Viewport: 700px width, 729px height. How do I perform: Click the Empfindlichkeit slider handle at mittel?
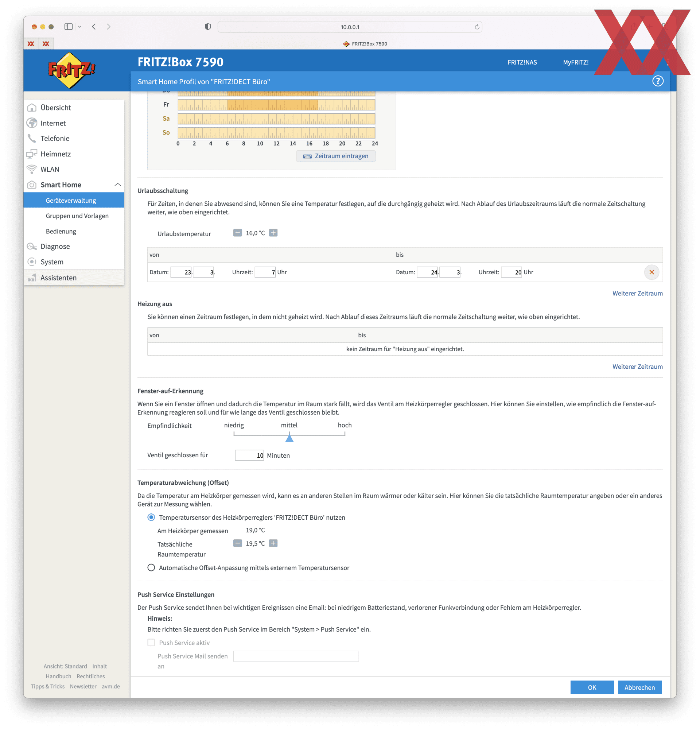click(x=289, y=438)
